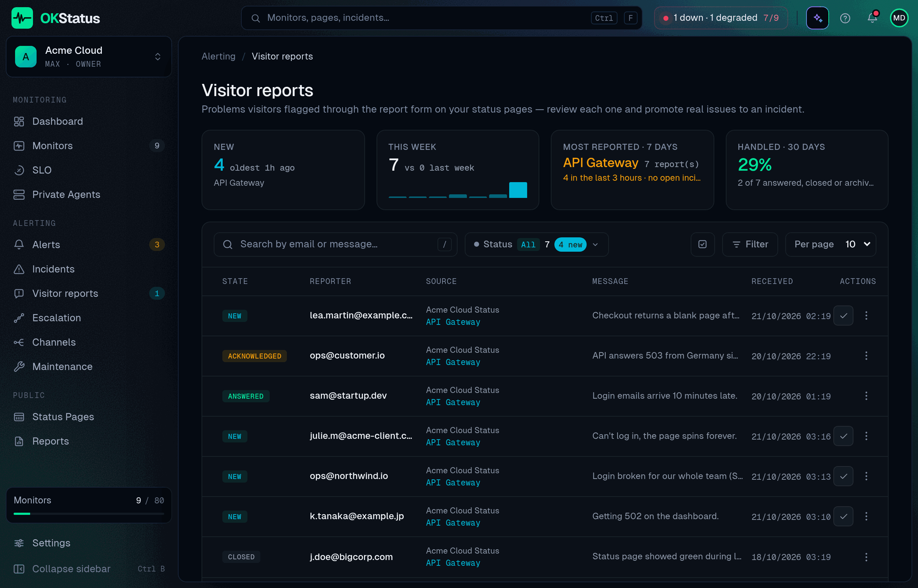Viewport: 918px width, 588px height.
Task: Open the 1 down 1 degraded status indicator
Action: pyautogui.click(x=720, y=18)
